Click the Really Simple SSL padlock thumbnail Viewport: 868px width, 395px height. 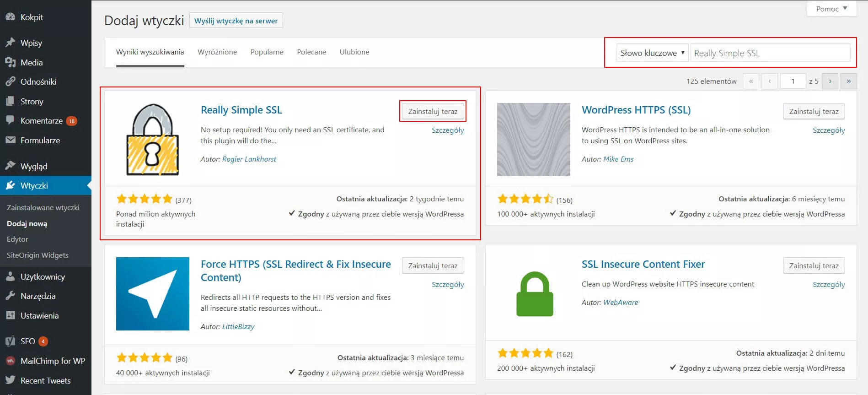click(x=153, y=140)
